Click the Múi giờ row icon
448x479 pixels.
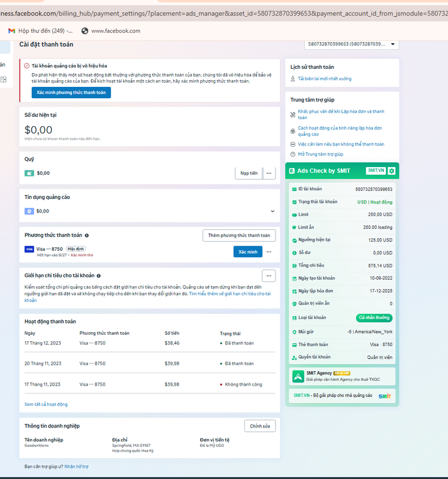[294, 332]
